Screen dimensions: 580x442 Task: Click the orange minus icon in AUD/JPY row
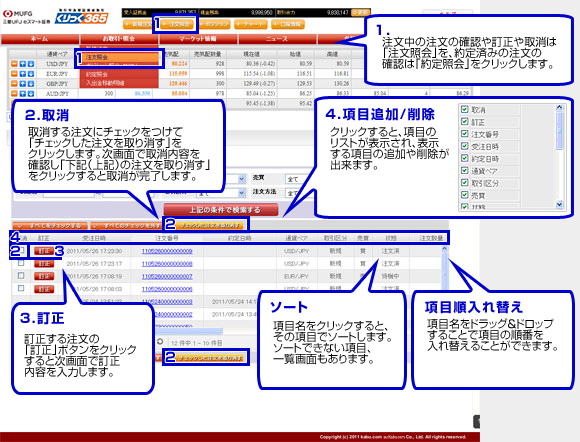click(x=14, y=94)
